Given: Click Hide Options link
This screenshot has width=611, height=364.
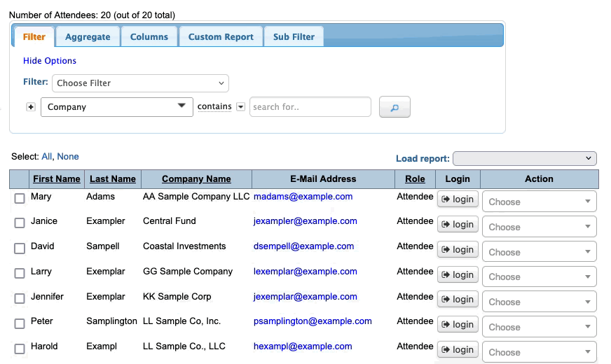Looking at the screenshot, I should point(50,61).
